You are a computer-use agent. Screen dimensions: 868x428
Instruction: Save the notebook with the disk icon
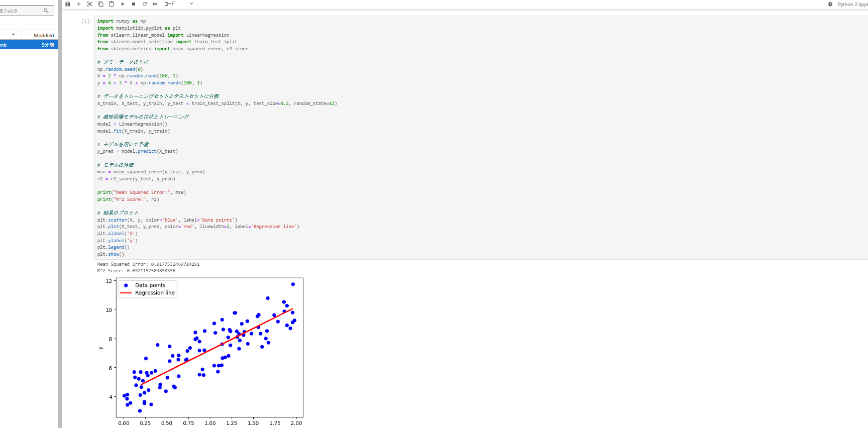coord(68,4)
